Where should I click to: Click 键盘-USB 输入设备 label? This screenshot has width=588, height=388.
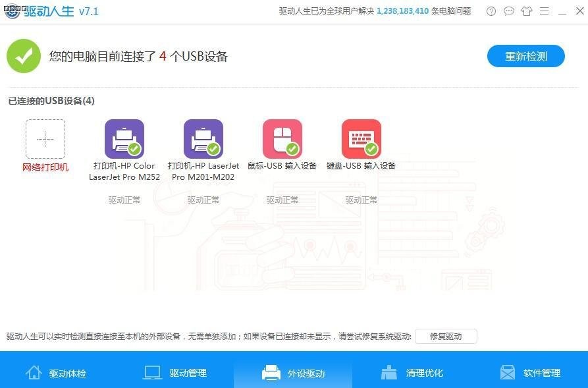click(x=361, y=166)
